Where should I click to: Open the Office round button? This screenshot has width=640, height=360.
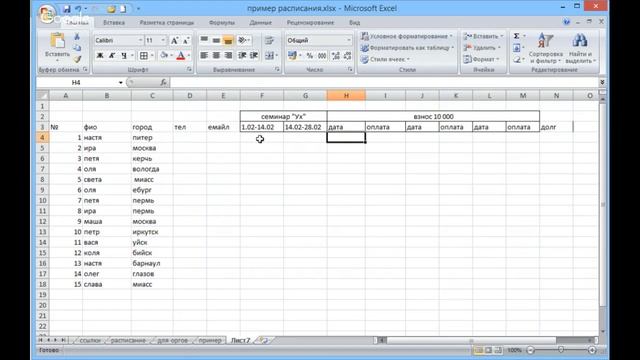click(x=47, y=14)
